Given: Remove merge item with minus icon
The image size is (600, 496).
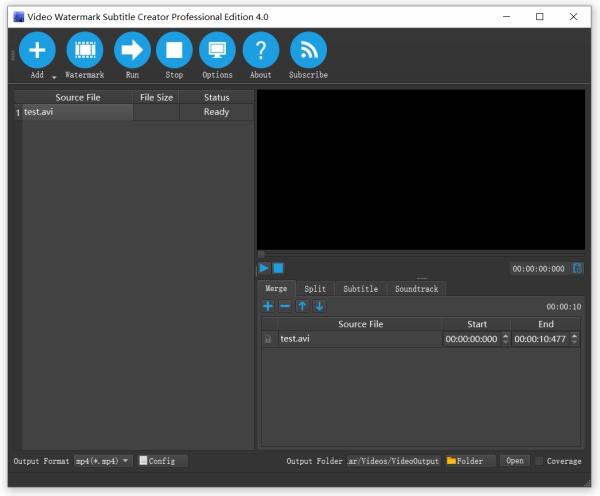Looking at the screenshot, I should pyautogui.click(x=285, y=306).
